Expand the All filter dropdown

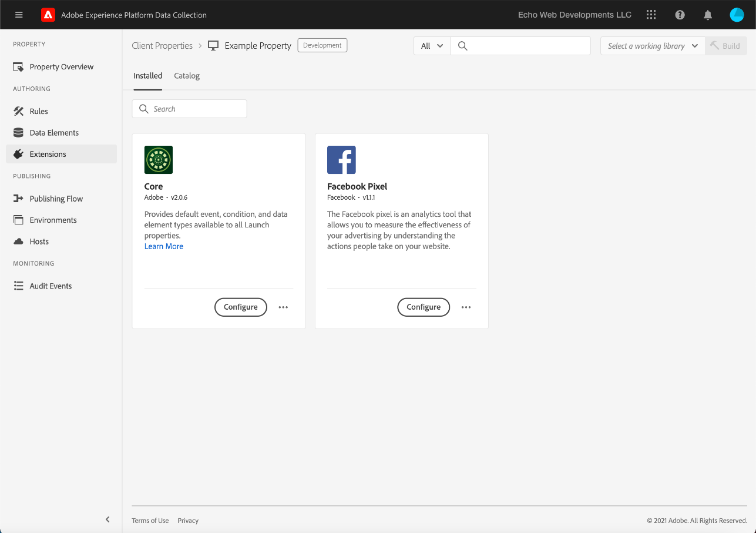point(432,46)
